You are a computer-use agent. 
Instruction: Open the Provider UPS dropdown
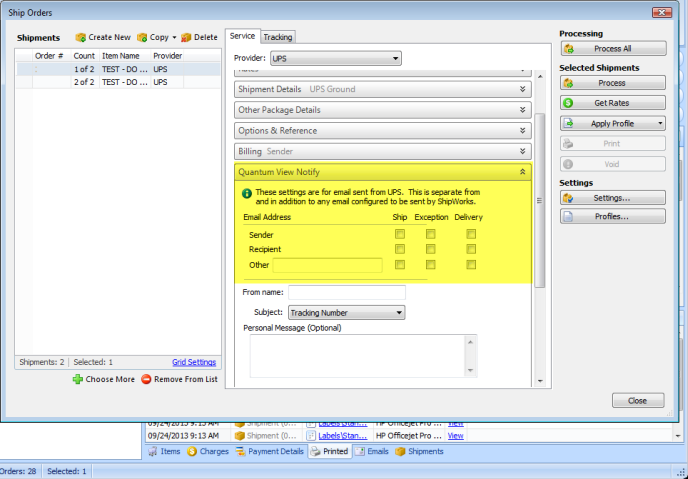click(335, 59)
